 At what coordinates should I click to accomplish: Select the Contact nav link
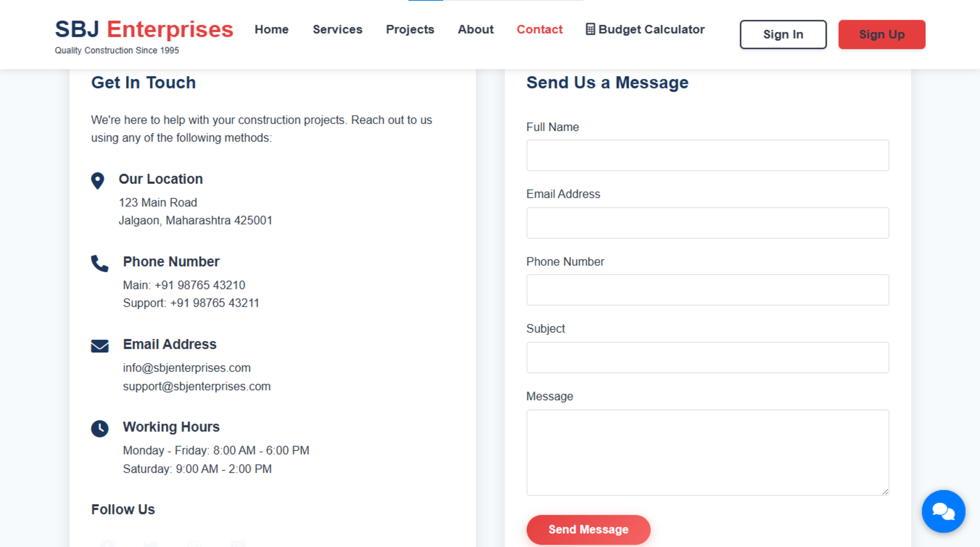(539, 29)
